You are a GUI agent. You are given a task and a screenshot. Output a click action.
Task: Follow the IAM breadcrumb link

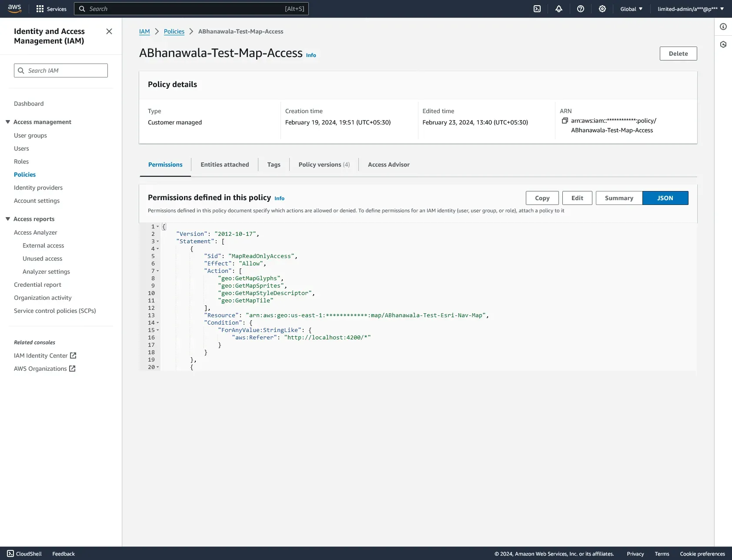pyautogui.click(x=144, y=31)
